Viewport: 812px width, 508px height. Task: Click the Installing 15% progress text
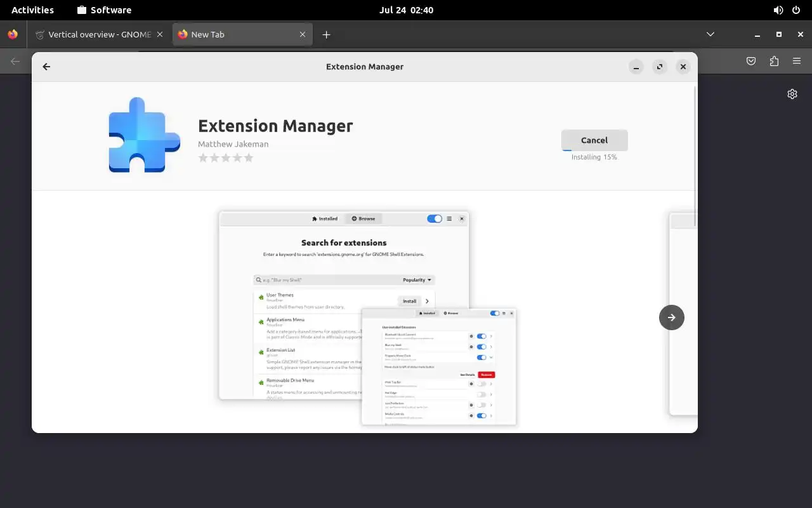pyautogui.click(x=594, y=157)
